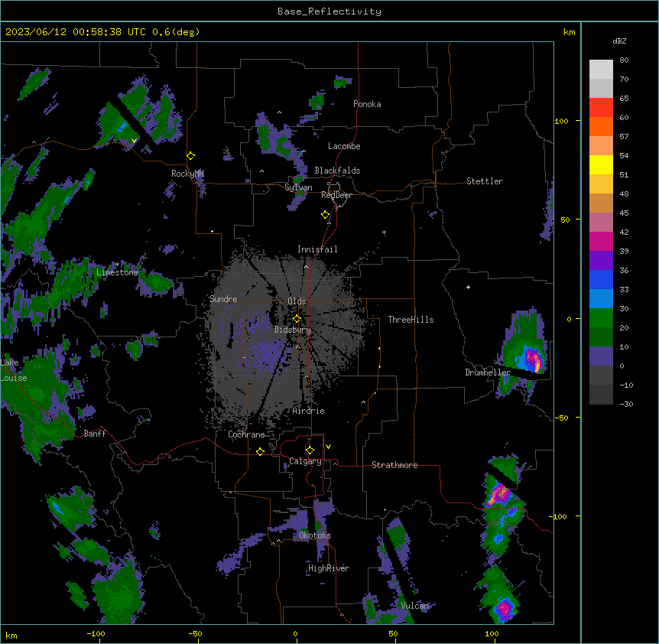Screen dimensions: 659x644
Task: Pick the blue 33-36 dBZ legend swatch
Action: pyautogui.click(x=601, y=279)
